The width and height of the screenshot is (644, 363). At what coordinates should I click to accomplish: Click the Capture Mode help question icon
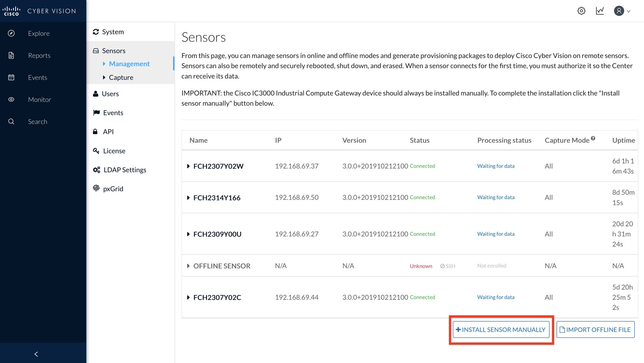[593, 138]
